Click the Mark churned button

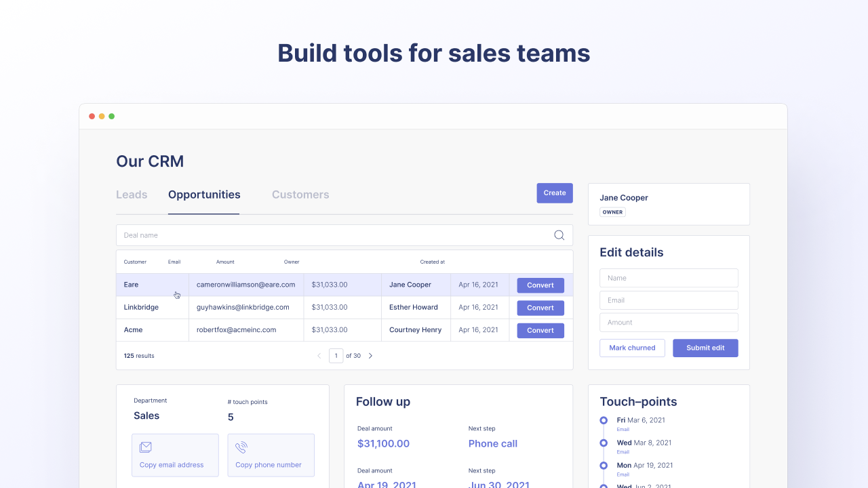(x=632, y=348)
